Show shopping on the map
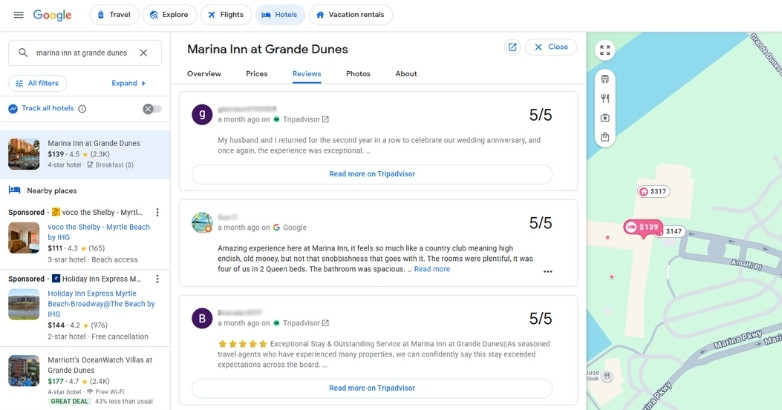Viewport: 782px width, 410px height. click(605, 137)
